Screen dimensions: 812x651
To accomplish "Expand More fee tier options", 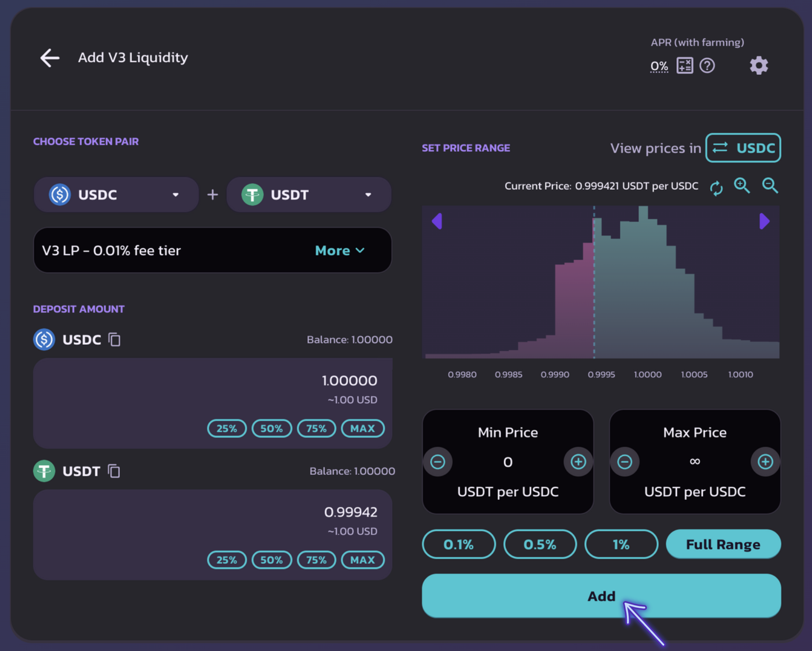I will 340,251.
